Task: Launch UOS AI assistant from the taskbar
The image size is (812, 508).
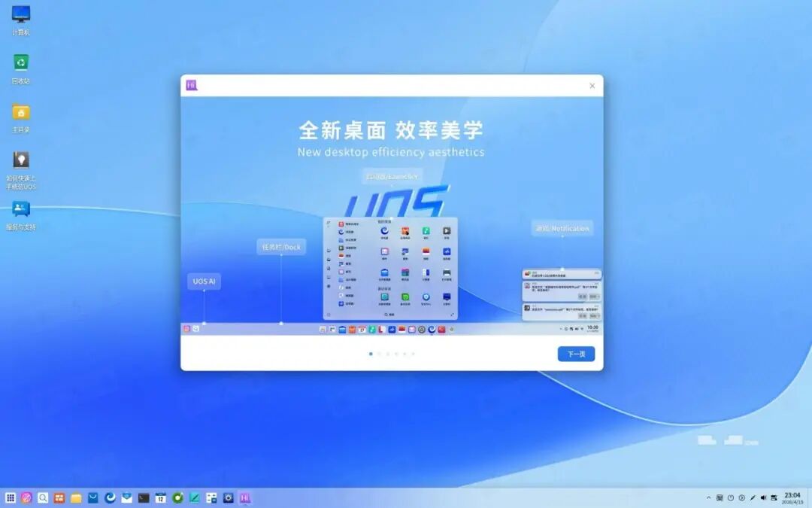Action: (26, 497)
